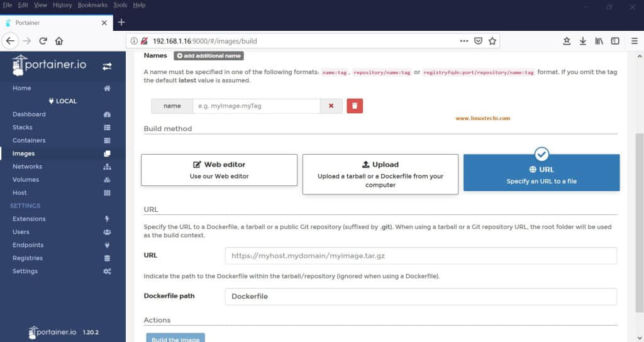The height and width of the screenshot is (342, 644).
Task: Choose the Upload build method
Action: click(x=380, y=174)
